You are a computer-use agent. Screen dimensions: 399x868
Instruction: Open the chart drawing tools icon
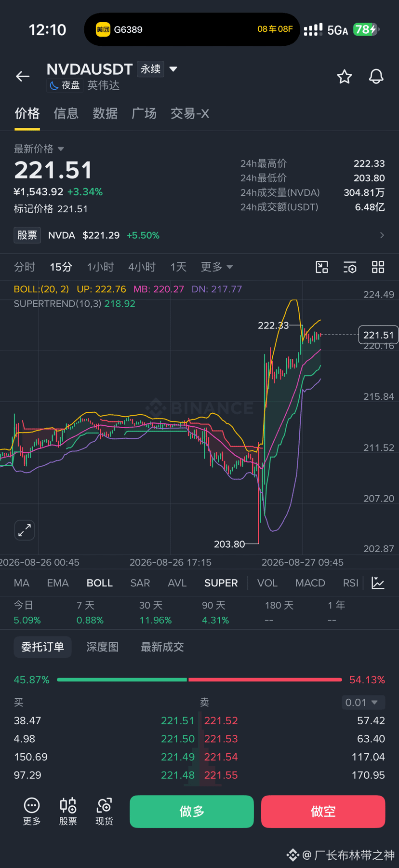coord(322,267)
